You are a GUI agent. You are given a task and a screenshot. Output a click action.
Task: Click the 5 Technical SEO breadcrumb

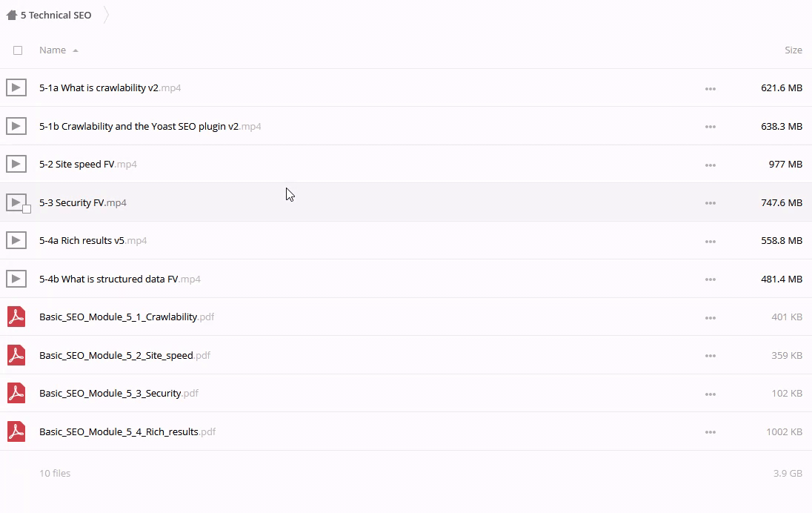click(x=56, y=15)
